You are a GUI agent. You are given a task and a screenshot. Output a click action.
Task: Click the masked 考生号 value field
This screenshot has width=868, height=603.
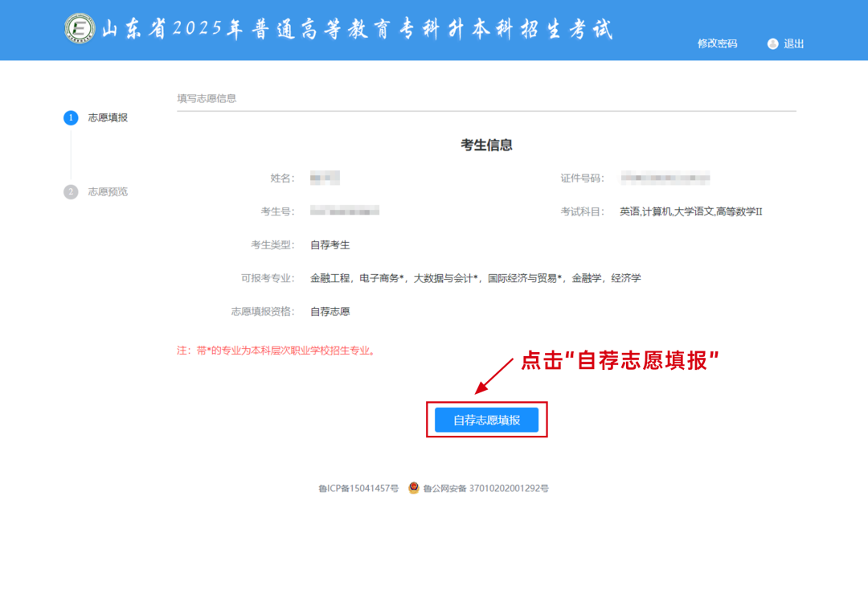[344, 211]
